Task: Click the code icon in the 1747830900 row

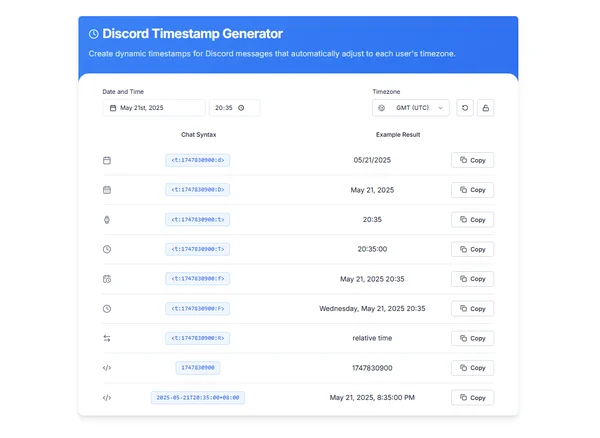Action: (107, 368)
